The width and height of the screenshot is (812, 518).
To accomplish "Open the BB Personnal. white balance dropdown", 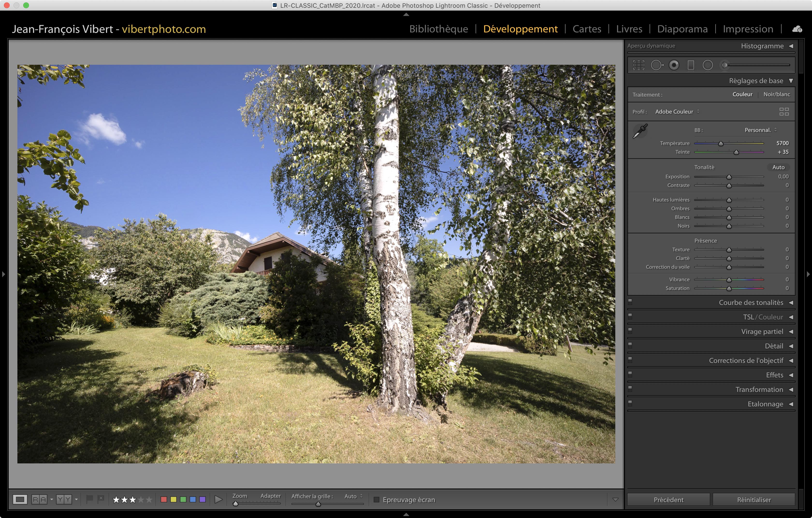I will click(x=761, y=130).
